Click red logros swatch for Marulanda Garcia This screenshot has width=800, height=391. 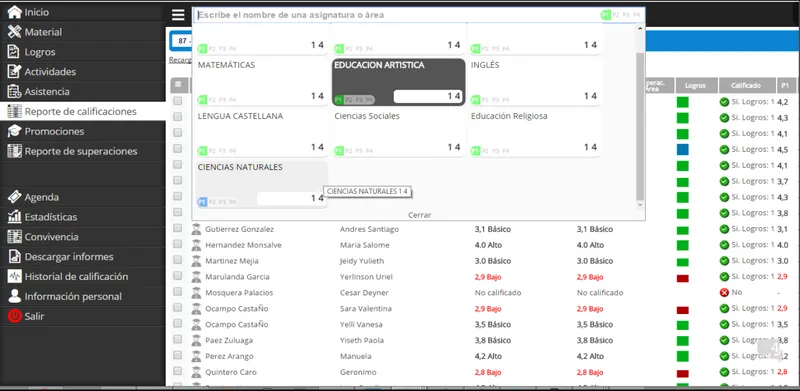(682, 279)
